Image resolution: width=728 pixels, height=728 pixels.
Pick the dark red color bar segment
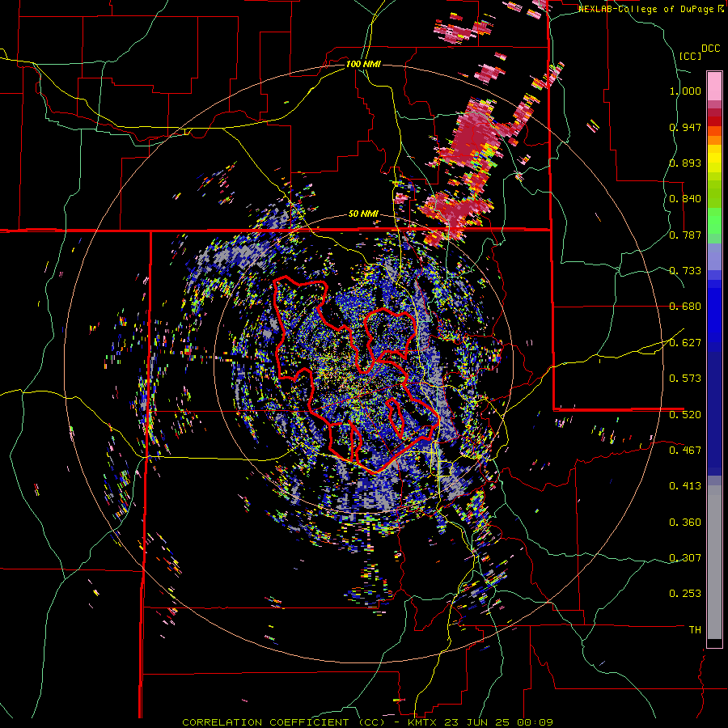(714, 112)
